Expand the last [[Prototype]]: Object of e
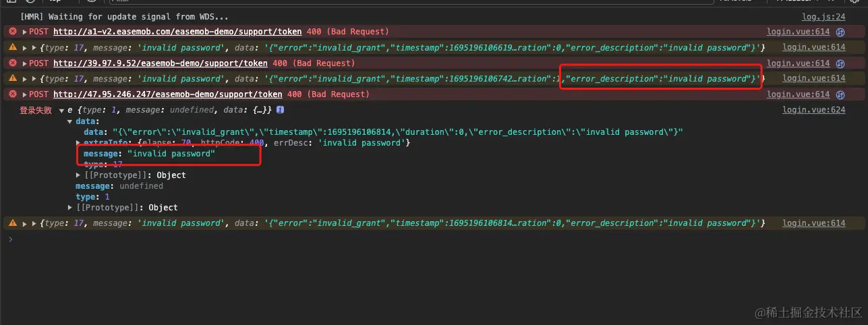 tap(70, 208)
